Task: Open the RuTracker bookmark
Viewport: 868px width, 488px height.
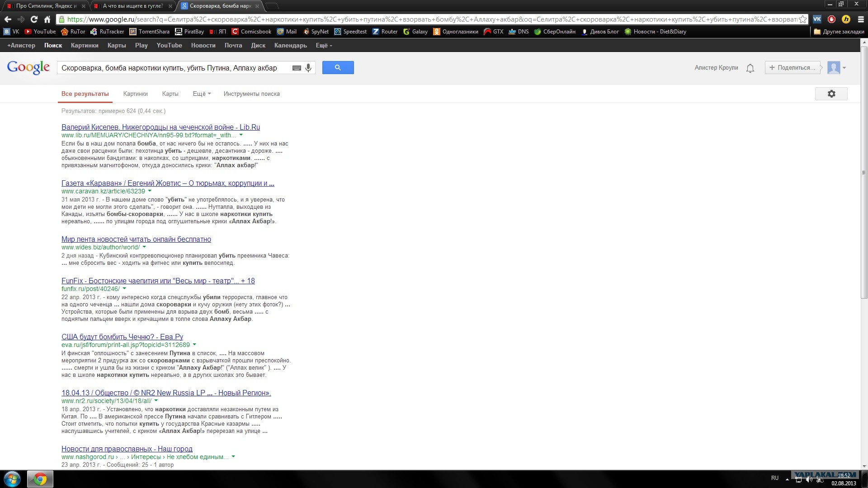Action: pos(107,32)
